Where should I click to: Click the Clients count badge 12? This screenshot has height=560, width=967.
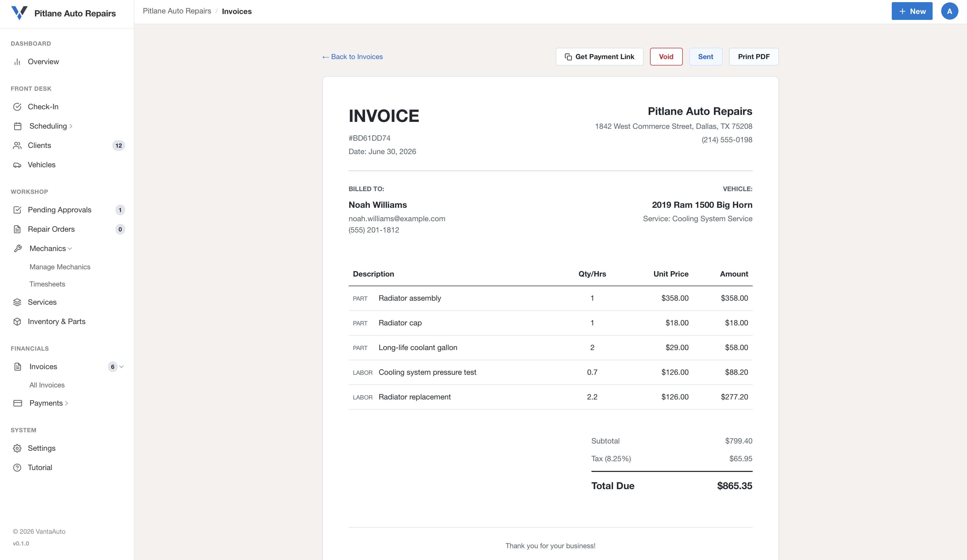tap(118, 146)
